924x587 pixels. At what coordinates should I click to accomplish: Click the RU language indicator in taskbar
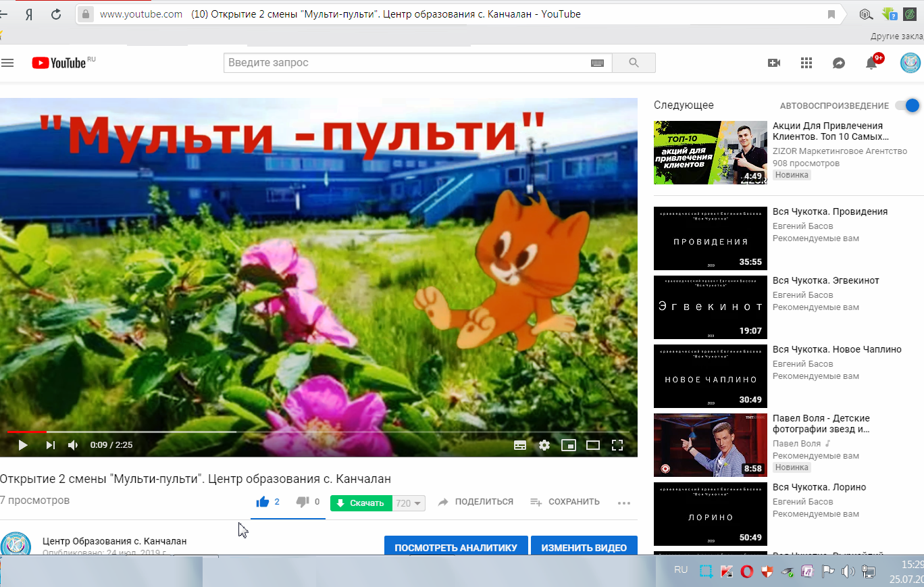pyautogui.click(x=681, y=570)
